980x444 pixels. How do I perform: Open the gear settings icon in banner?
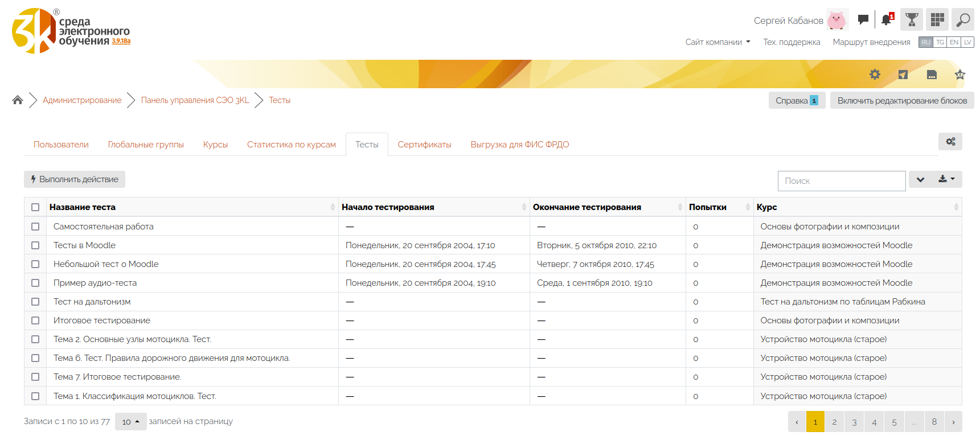coord(875,75)
